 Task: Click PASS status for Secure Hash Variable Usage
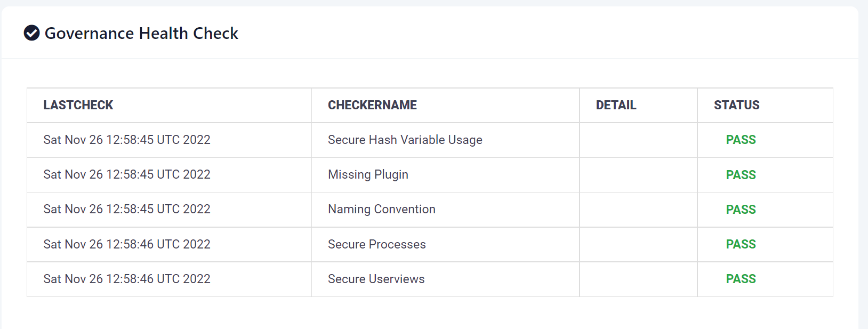point(741,140)
